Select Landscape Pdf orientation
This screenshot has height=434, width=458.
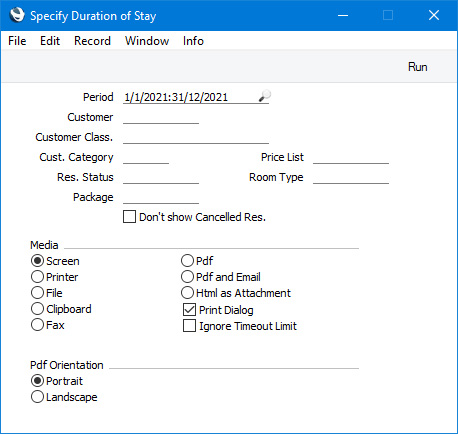coord(37,397)
